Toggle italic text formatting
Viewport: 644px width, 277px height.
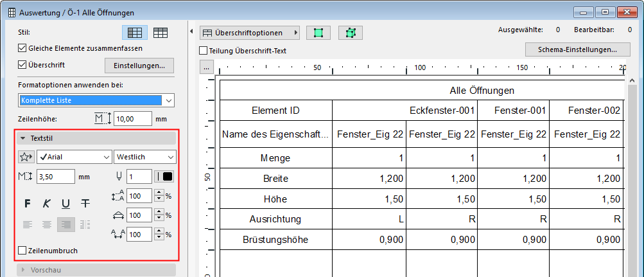(47, 203)
